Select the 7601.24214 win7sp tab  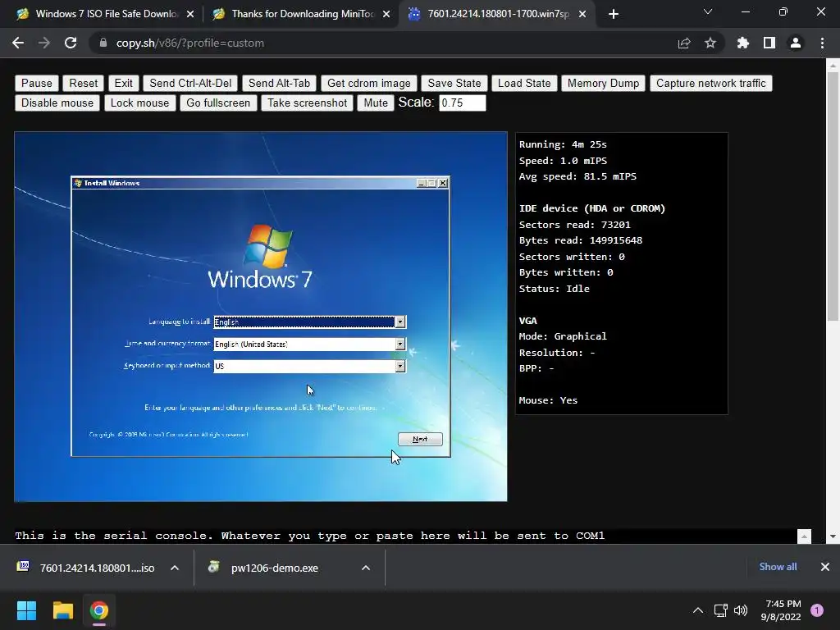(x=498, y=14)
